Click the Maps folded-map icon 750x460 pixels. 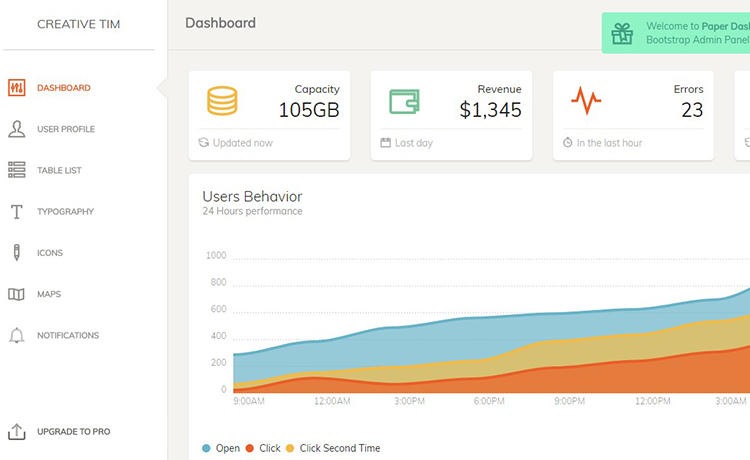pos(16,294)
